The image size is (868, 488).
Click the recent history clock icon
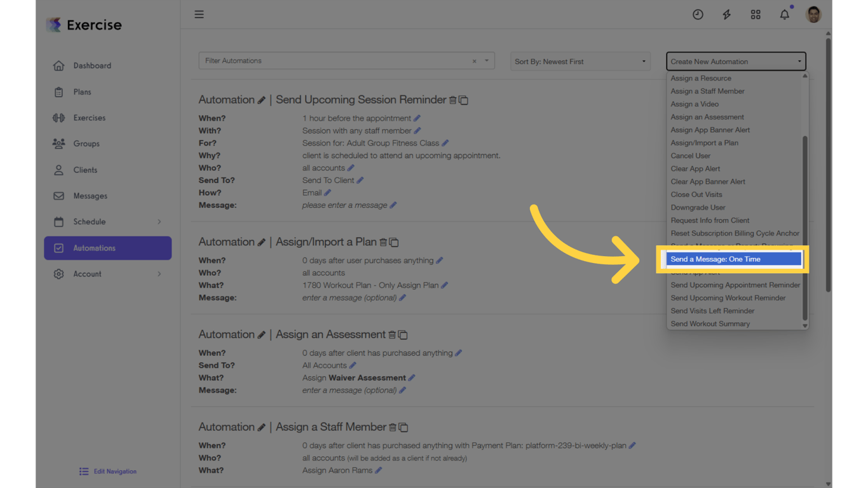(698, 14)
